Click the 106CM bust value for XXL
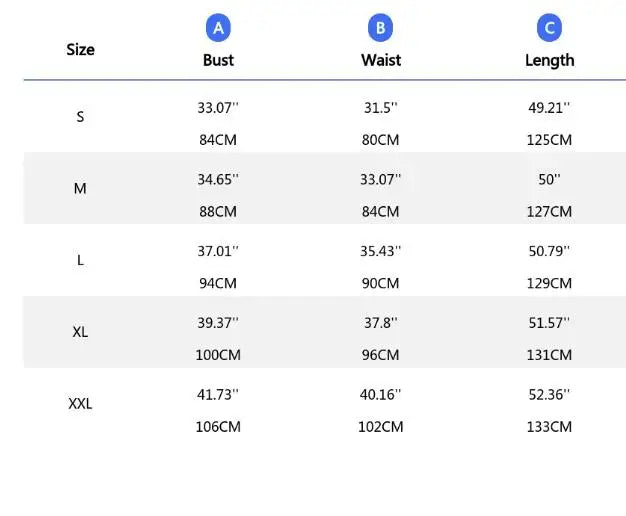 [218, 427]
